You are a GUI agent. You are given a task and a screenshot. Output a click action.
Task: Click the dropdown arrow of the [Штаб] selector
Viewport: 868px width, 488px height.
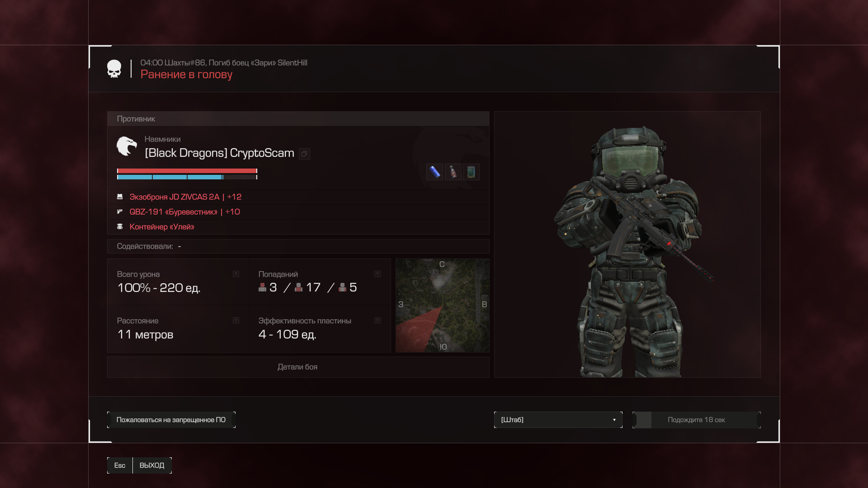tap(614, 420)
